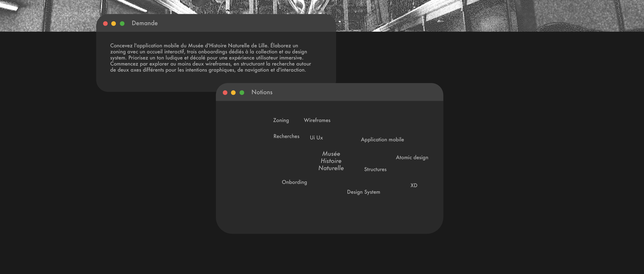This screenshot has height=274, width=644.
Task: Click yellow dot in Demande window
Action: [x=113, y=23]
